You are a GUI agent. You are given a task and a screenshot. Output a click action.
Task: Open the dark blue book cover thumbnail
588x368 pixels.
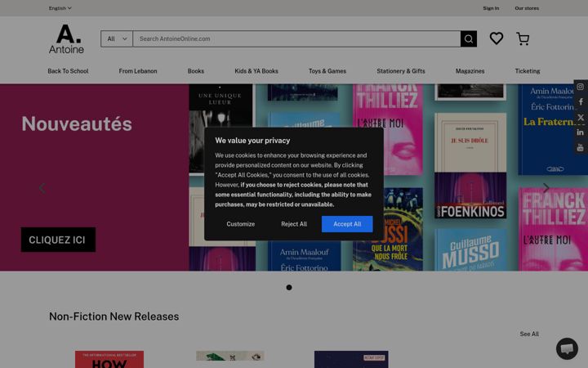click(x=351, y=359)
